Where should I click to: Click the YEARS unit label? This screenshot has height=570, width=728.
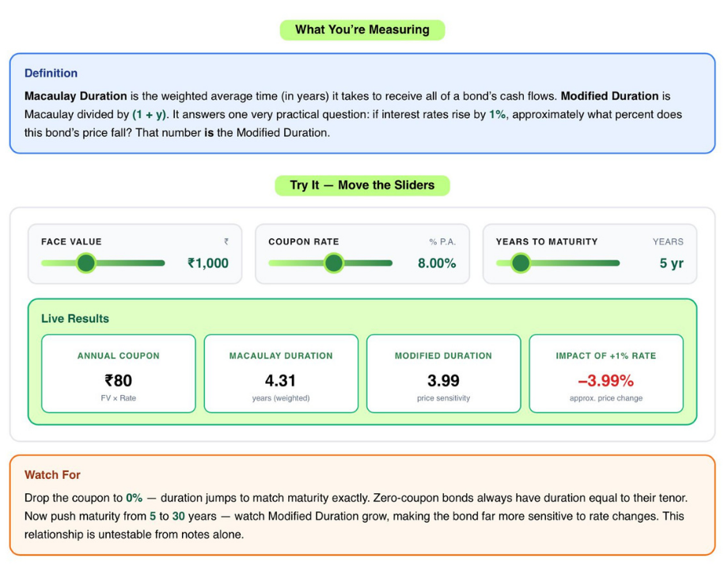668,241
